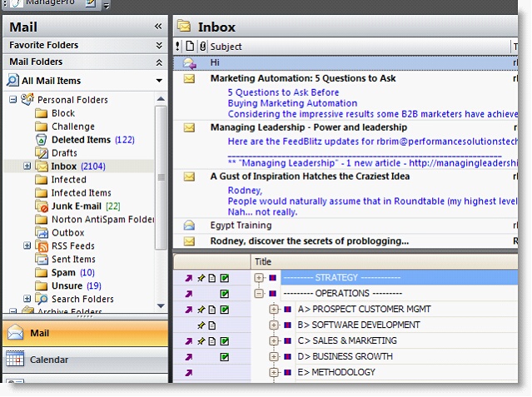Sort by attachment paperclip column icon

[x=202, y=47]
